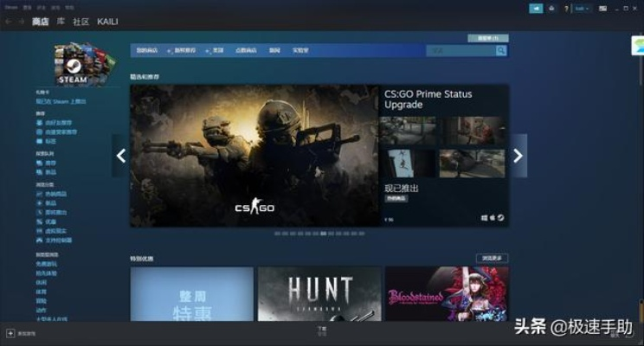644x346 pixels.
Task: Go back with the left arrow
Action: point(9,22)
